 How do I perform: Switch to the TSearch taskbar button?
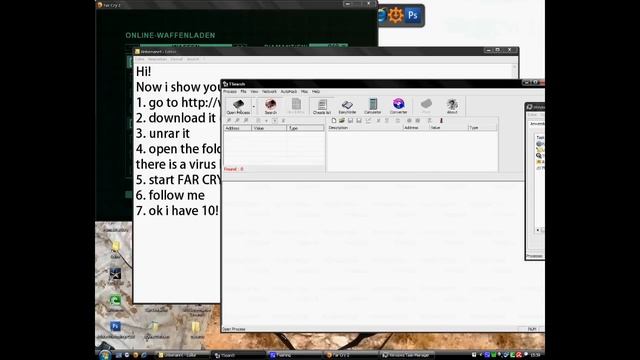pyautogui.click(x=238, y=355)
